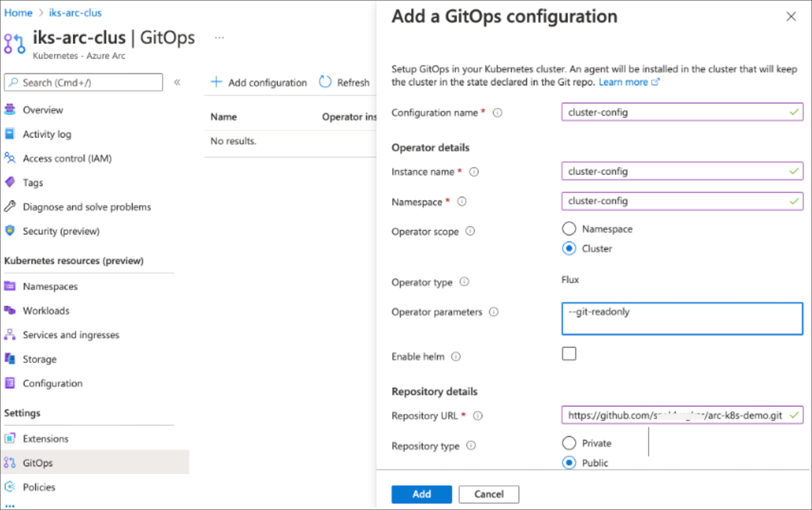
Task: Open the Activity log icon in sidebar
Action: (10, 134)
